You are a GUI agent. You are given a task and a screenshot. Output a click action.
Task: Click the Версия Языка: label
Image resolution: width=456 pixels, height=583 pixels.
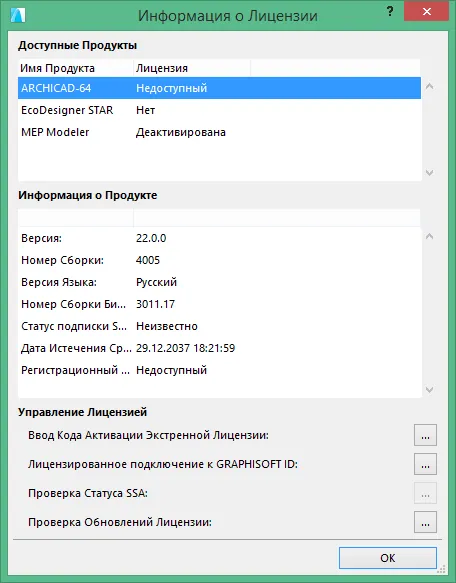[x=59, y=282]
